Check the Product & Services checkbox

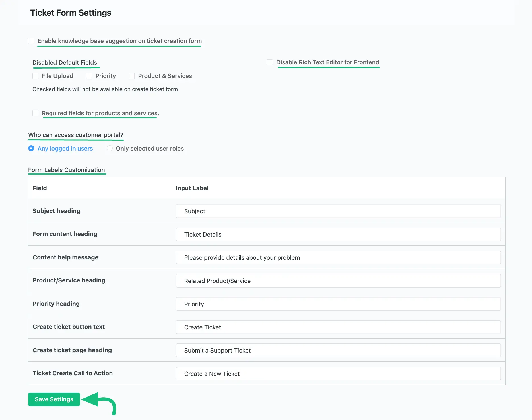(x=132, y=76)
